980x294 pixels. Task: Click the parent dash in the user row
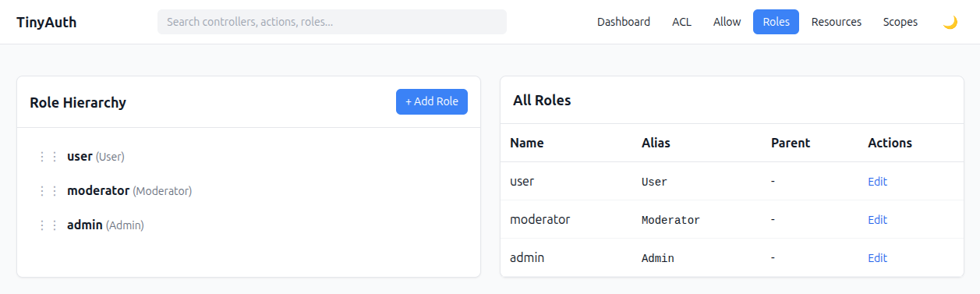(773, 181)
